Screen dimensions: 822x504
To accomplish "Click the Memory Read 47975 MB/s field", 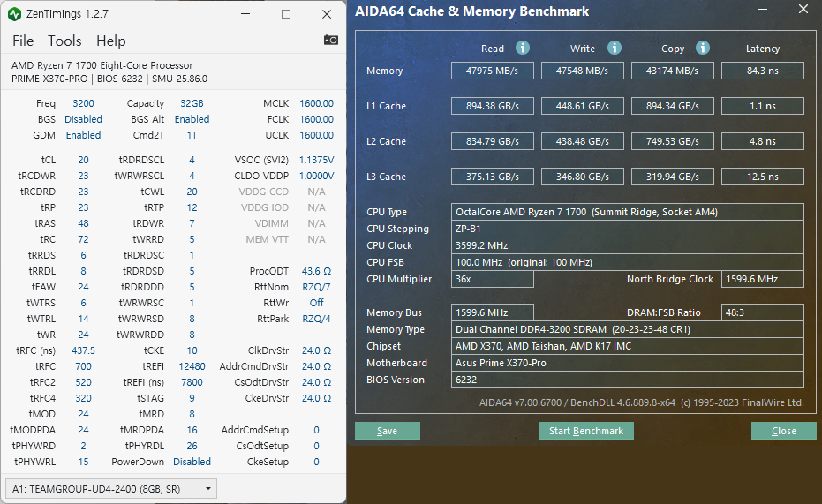I will tap(493, 71).
